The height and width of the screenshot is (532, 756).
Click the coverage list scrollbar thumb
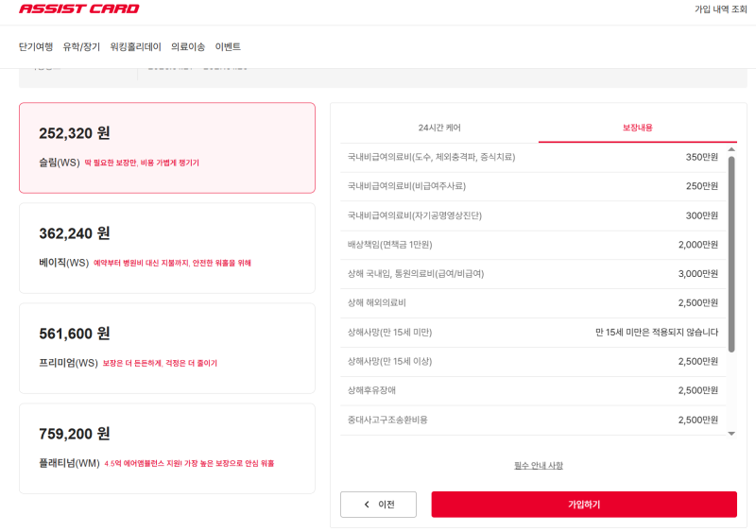click(731, 254)
